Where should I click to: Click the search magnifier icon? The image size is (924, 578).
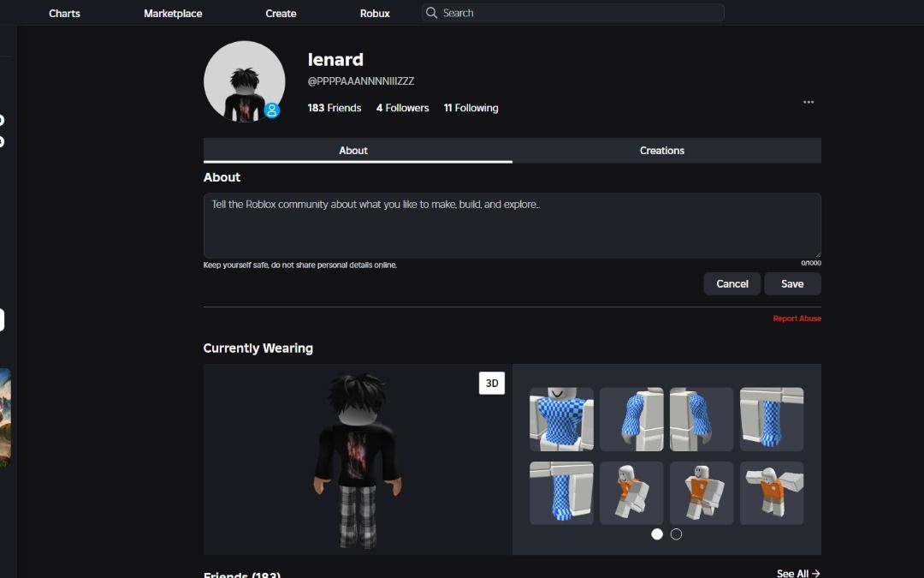coord(432,13)
